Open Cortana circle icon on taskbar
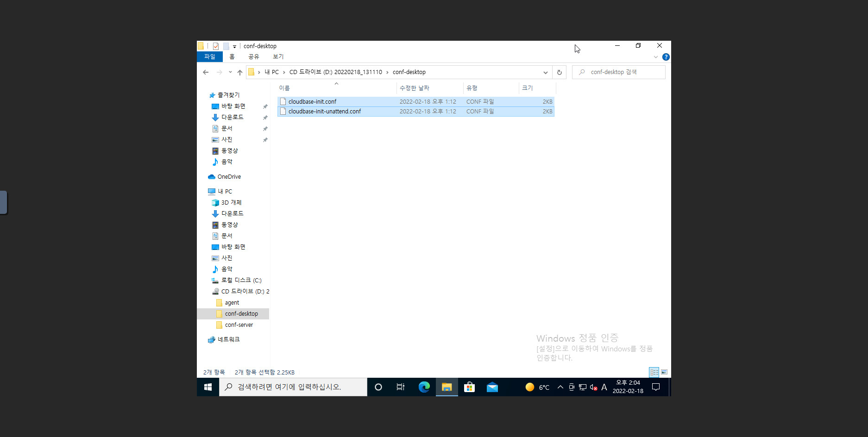This screenshot has width=868, height=437. tap(378, 387)
